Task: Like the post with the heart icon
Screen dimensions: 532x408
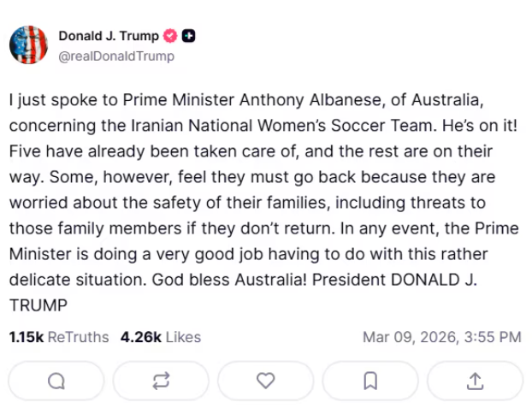Action: pos(266,381)
